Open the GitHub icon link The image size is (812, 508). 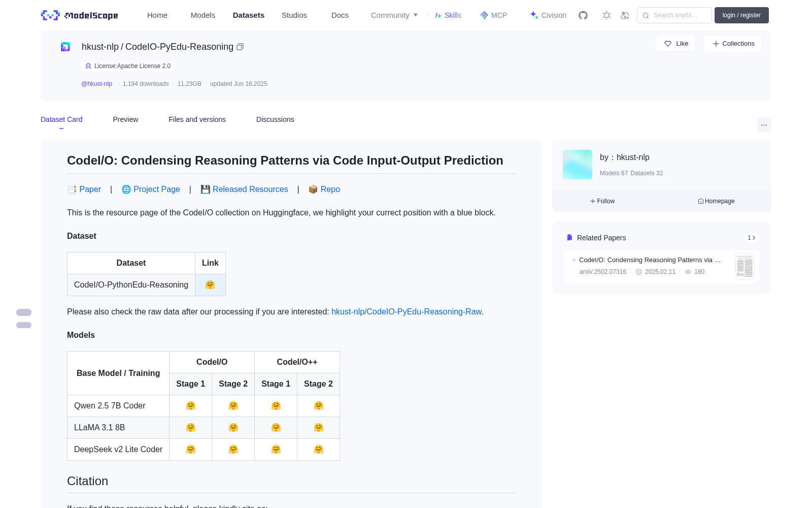coord(583,15)
